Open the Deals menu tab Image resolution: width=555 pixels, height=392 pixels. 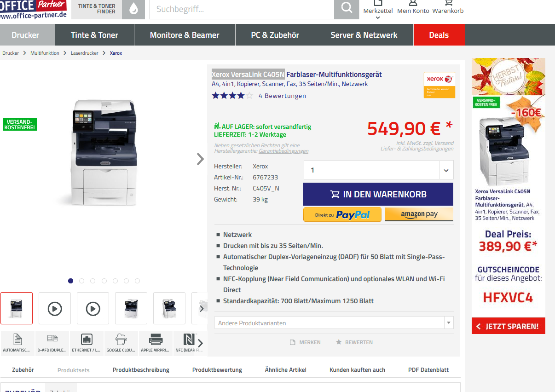coord(439,35)
